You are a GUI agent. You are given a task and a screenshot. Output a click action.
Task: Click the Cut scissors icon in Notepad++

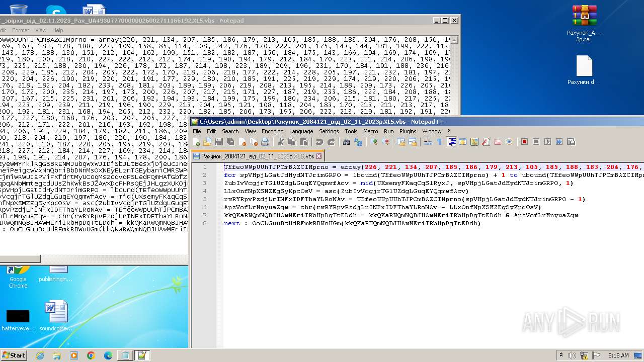click(280, 142)
